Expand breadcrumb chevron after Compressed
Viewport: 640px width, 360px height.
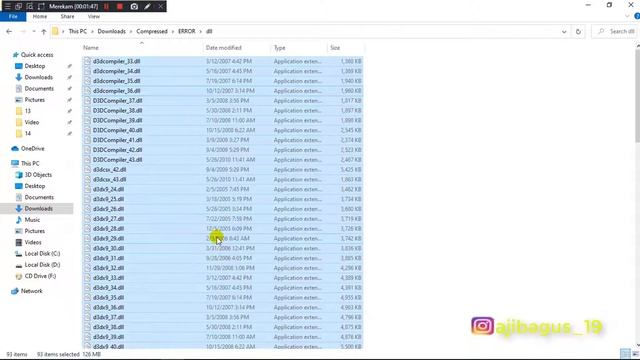pos(173,31)
